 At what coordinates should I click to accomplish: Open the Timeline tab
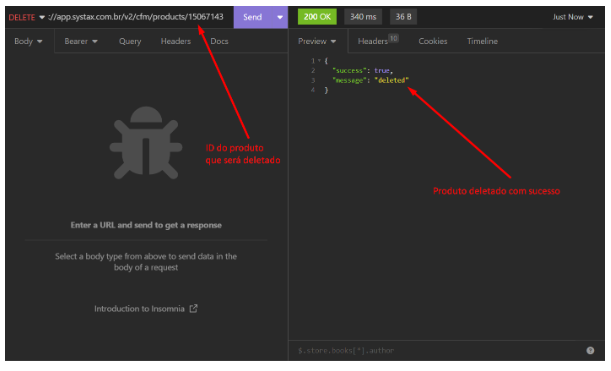482,41
